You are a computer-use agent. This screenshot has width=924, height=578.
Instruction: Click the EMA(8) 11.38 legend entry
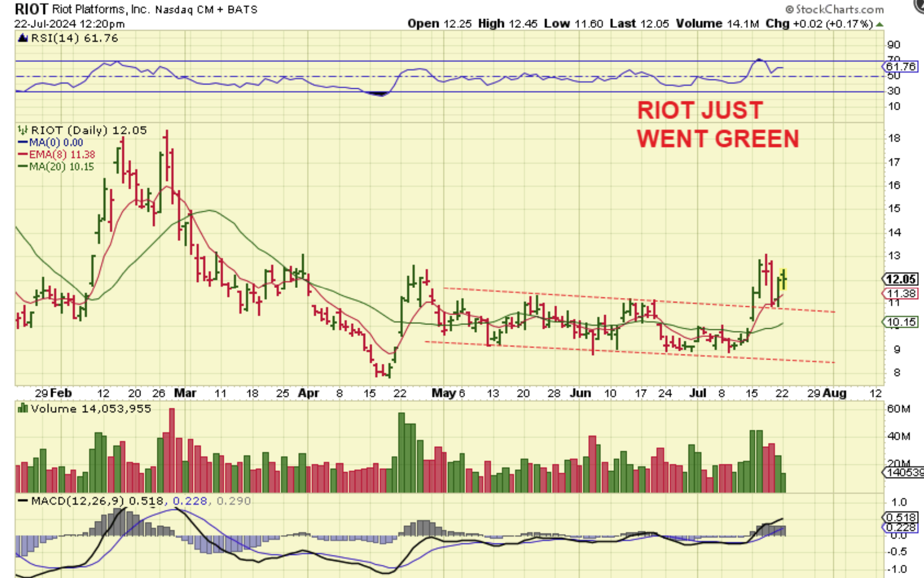click(x=62, y=155)
